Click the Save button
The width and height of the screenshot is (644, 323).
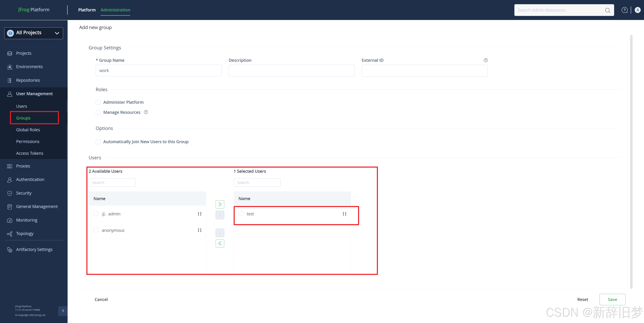click(612, 299)
